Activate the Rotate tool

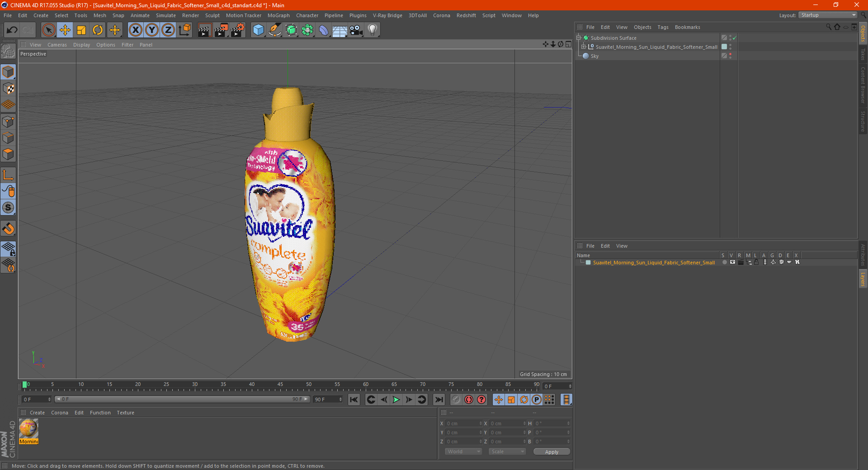98,30
